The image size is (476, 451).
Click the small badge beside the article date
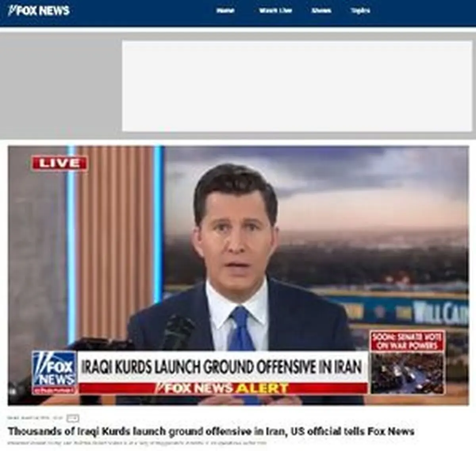[73, 418]
